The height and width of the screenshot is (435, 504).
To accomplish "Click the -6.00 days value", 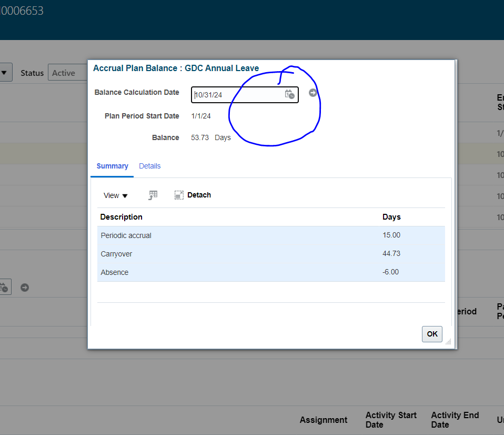I will 390,272.
